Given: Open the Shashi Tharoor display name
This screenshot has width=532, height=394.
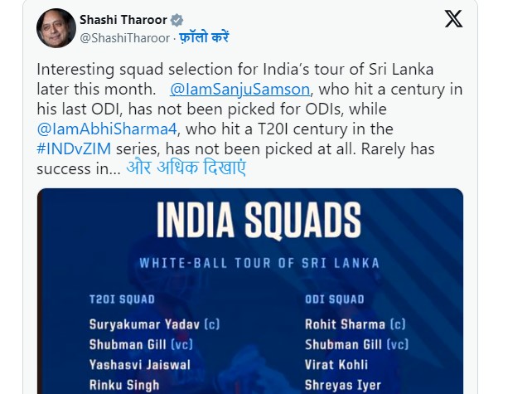Looking at the screenshot, I should coord(123,20).
